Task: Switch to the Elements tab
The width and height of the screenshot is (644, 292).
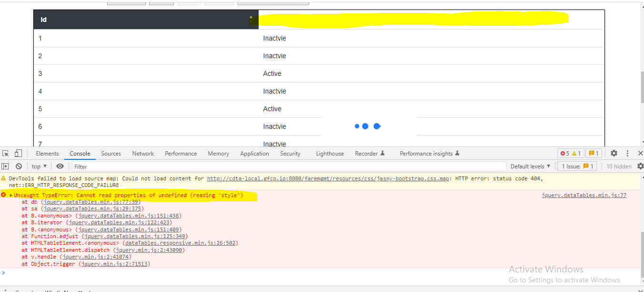Action: point(47,153)
